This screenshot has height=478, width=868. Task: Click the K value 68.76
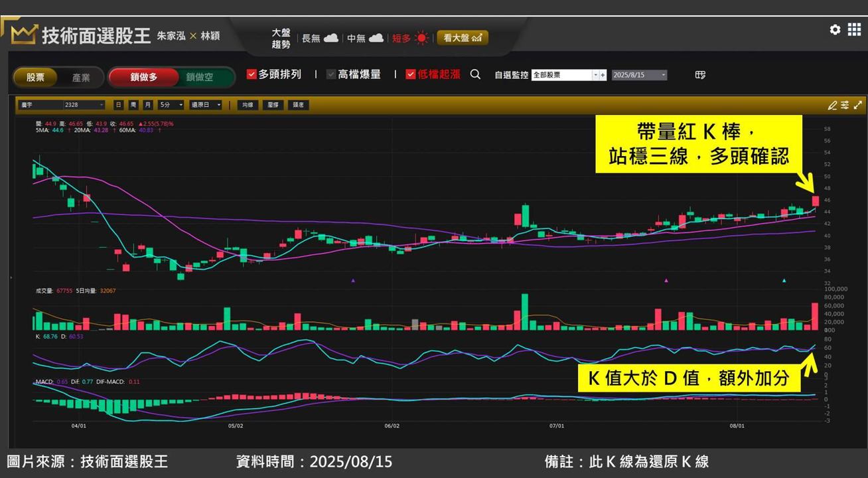click(50, 337)
